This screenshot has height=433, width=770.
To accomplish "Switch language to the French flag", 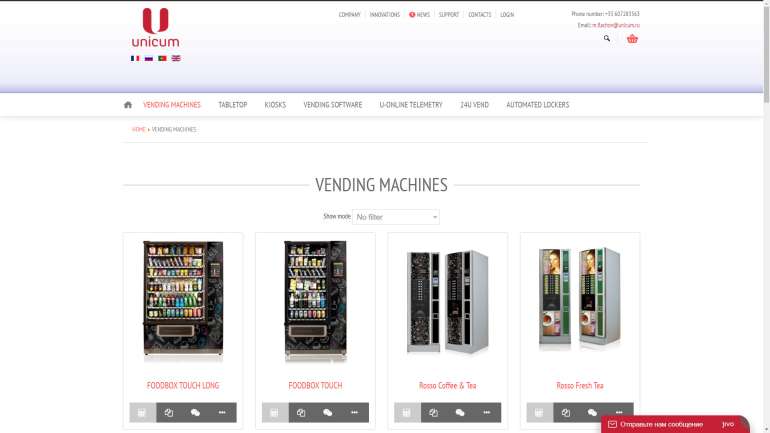I will point(135,58).
